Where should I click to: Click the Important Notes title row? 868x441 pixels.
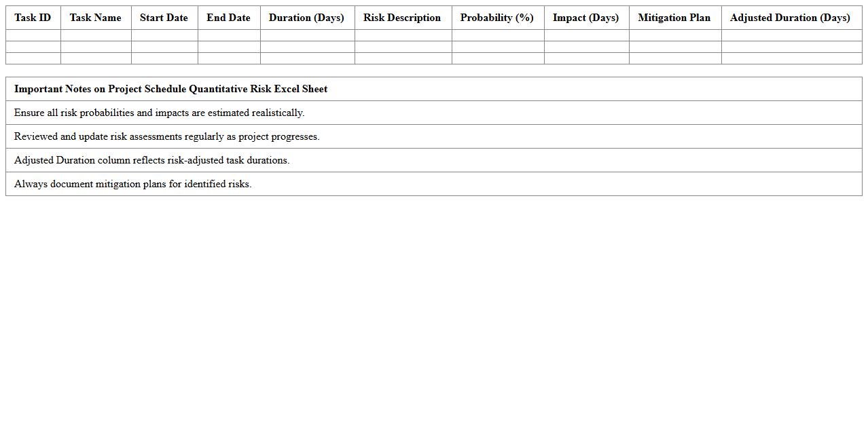coord(170,89)
